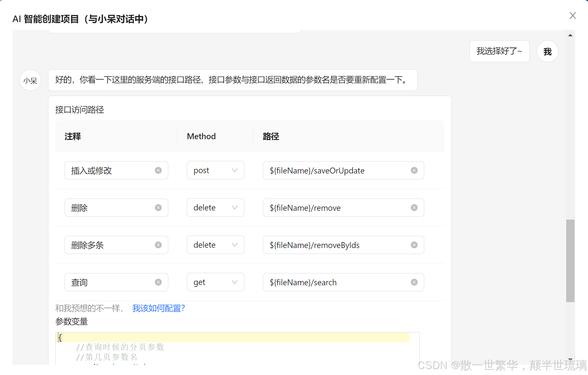The image size is (588, 375).
Task: Click the 我 user avatar
Action: [547, 51]
